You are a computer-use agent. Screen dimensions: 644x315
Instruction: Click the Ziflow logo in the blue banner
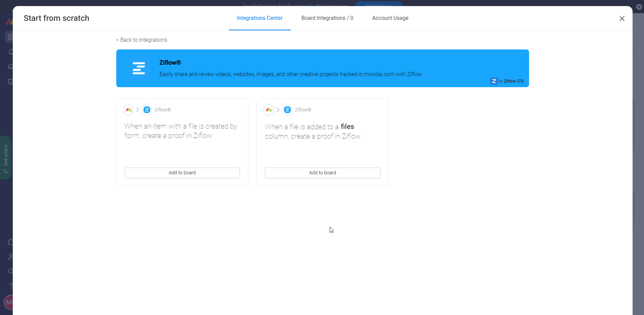[138, 68]
